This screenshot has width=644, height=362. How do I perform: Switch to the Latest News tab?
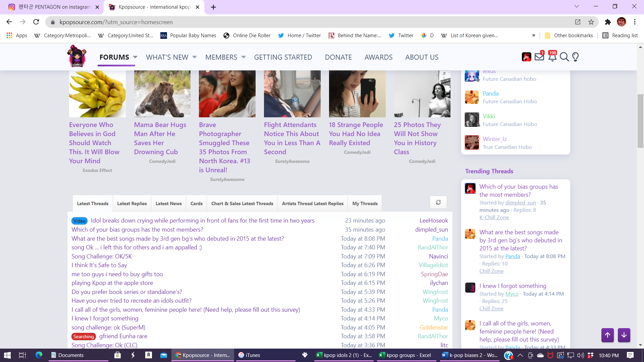click(x=168, y=203)
